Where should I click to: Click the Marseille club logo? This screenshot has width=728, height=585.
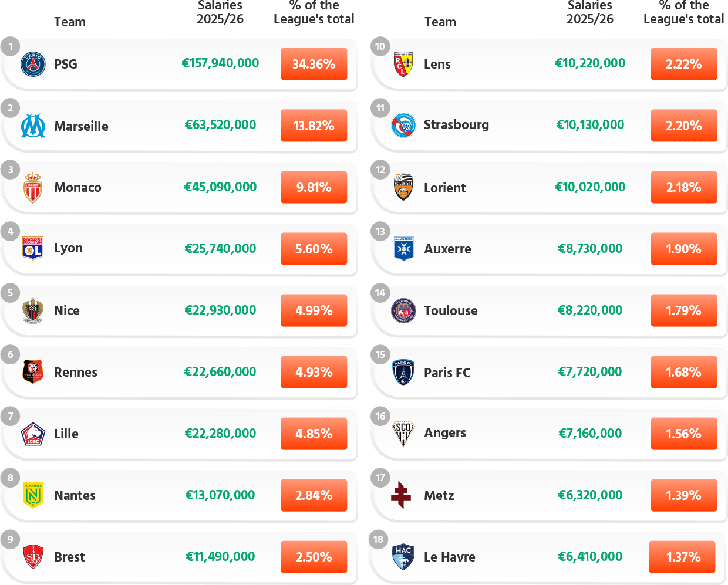(33, 126)
